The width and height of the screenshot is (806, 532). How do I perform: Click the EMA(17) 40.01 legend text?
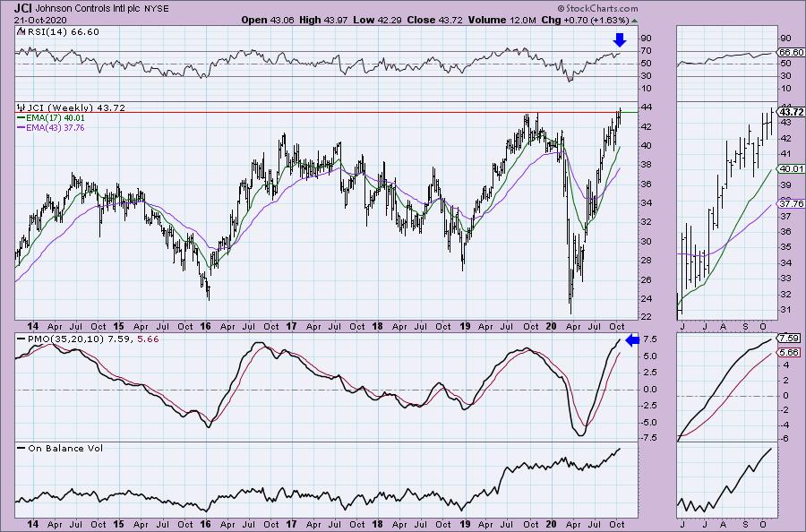pos(56,118)
